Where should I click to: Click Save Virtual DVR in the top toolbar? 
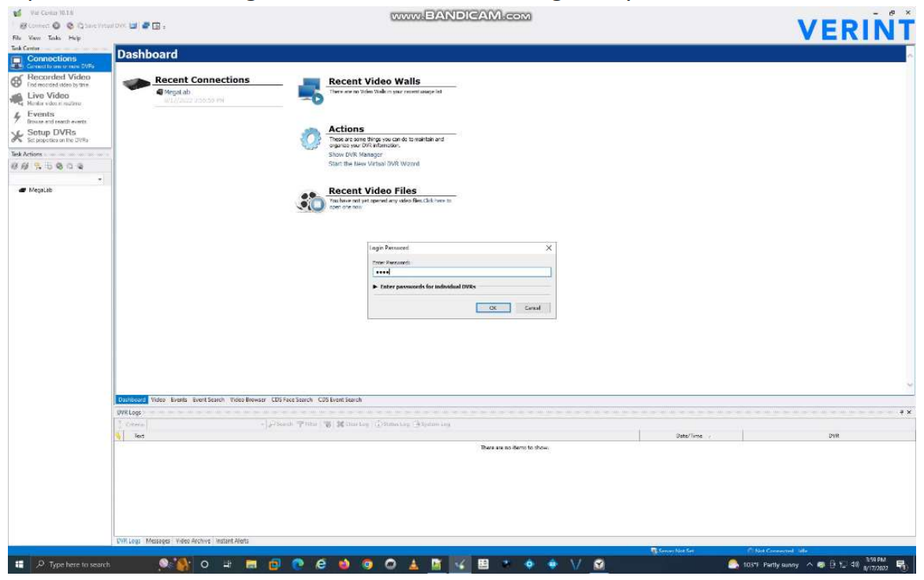[102, 26]
